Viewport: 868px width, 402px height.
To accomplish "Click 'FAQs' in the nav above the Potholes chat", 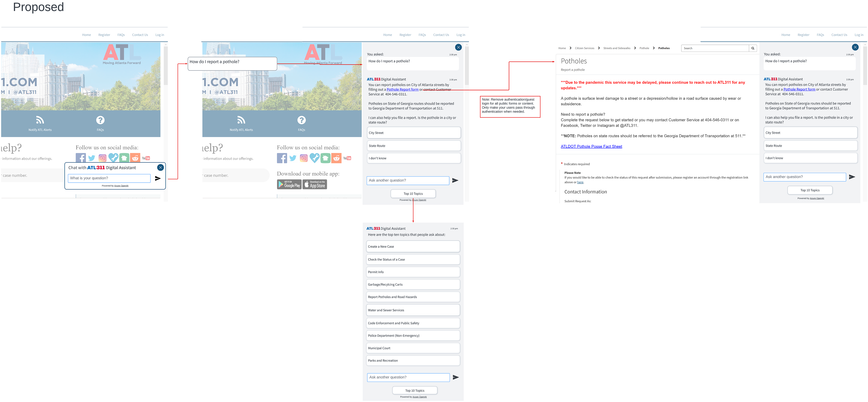I will [820, 35].
